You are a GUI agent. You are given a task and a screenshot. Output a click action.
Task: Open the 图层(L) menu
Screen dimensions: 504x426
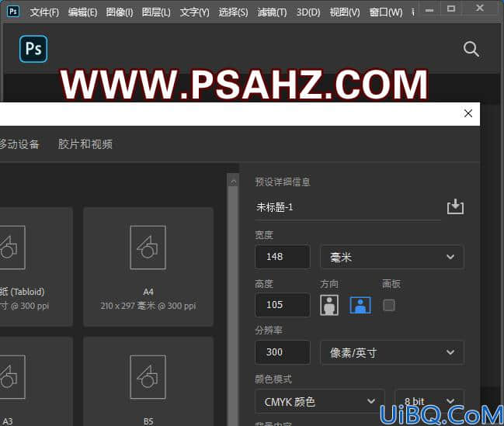pyautogui.click(x=156, y=12)
